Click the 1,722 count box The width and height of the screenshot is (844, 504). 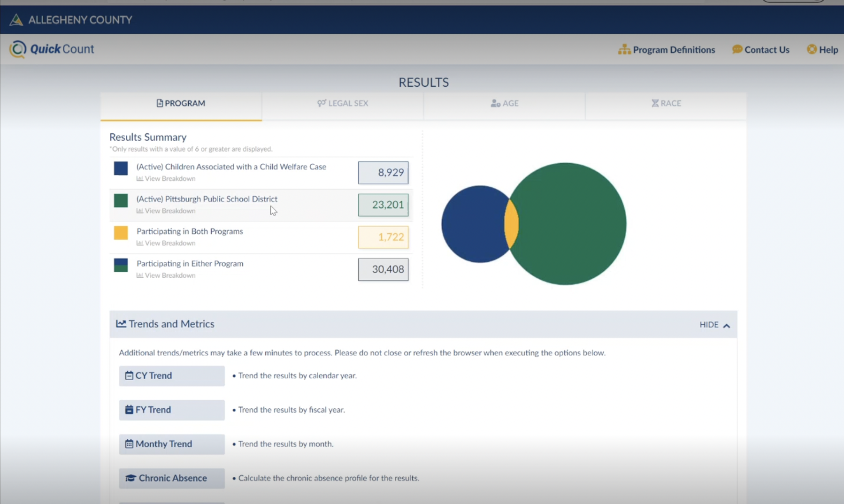pyautogui.click(x=383, y=237)
